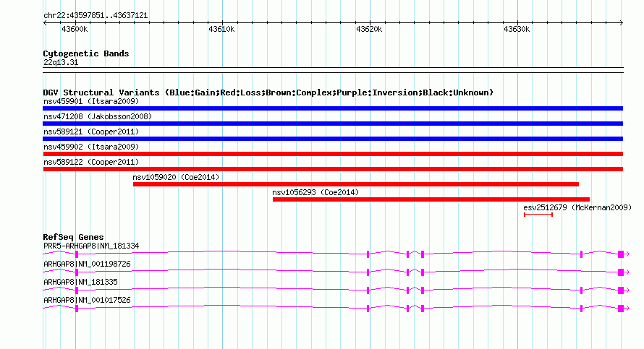The width and height of the screenshot is (644, 349).
Task: Select the red nsv589122 loss bar
Action: pyautogui.click(x=333, y=169)
